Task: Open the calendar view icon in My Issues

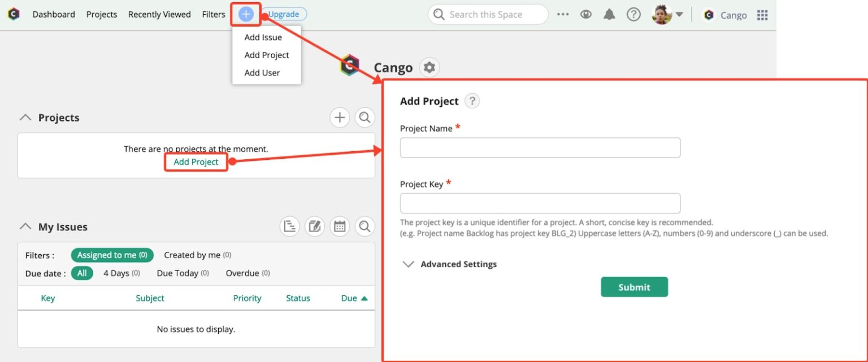Action: [340, 226]
